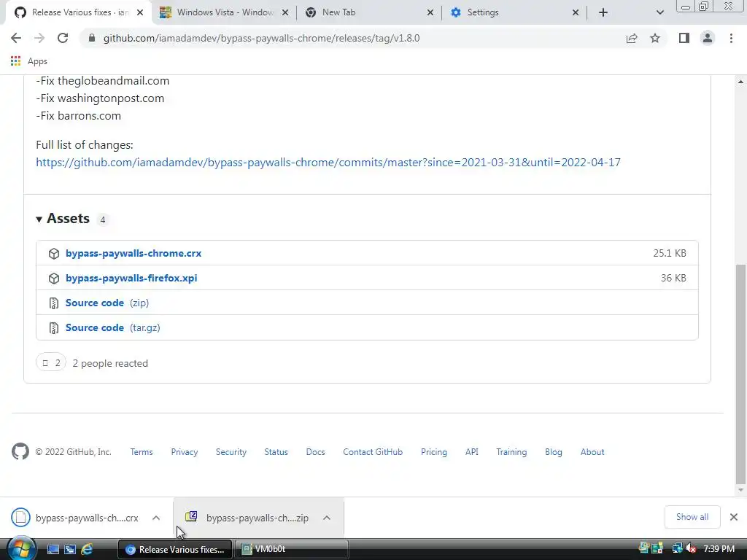Image resolution: width=747 pixels, height=560 pixels.
Task: Reload the GitHub release page
Action: 63,38
